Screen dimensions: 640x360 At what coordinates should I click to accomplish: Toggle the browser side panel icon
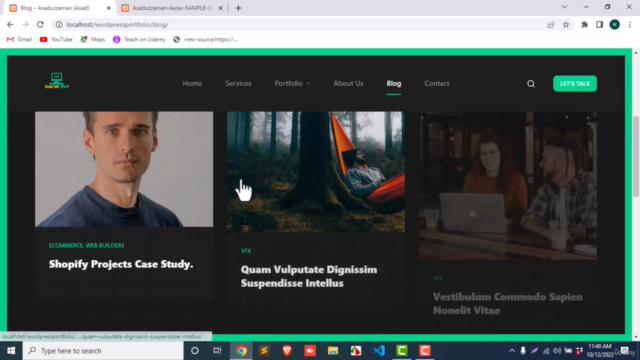click(x=599, y=24)
